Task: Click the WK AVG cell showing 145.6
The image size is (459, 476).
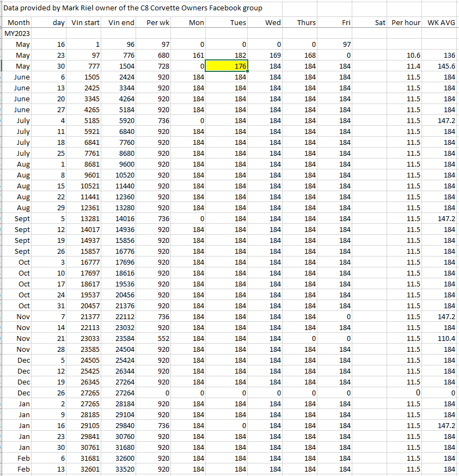Action: (441, 66)
